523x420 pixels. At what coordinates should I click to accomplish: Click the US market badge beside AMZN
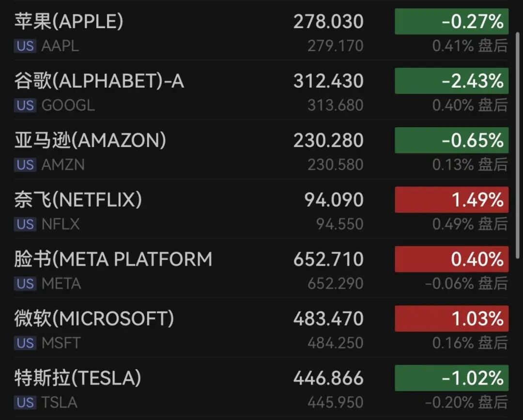point(25,165)
